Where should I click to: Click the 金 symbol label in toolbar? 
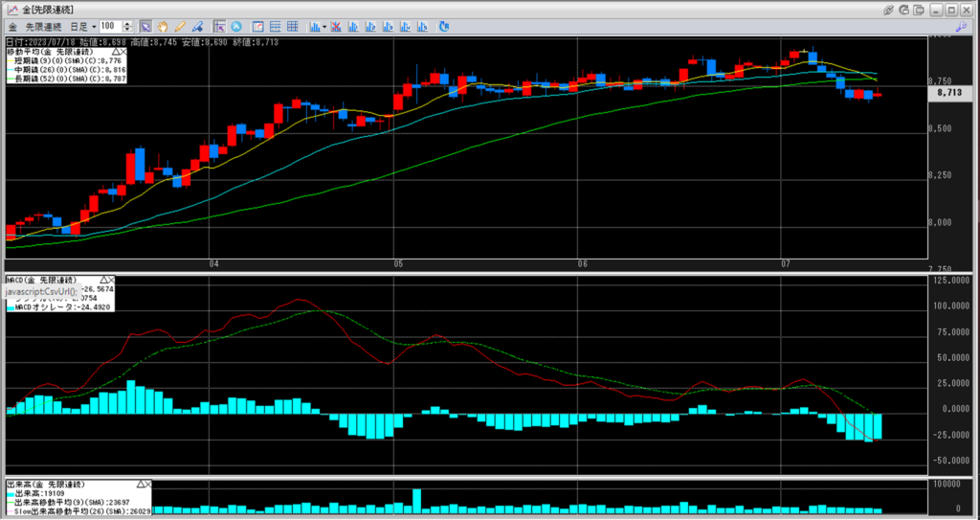12,26
